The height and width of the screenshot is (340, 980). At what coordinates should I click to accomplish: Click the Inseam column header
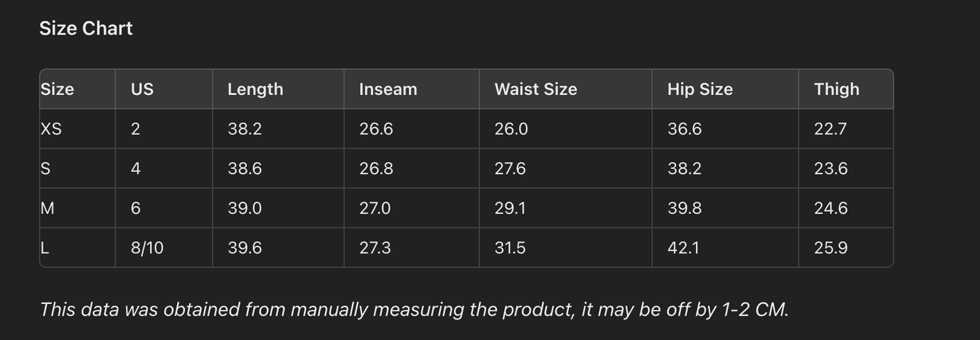(388, 89)
